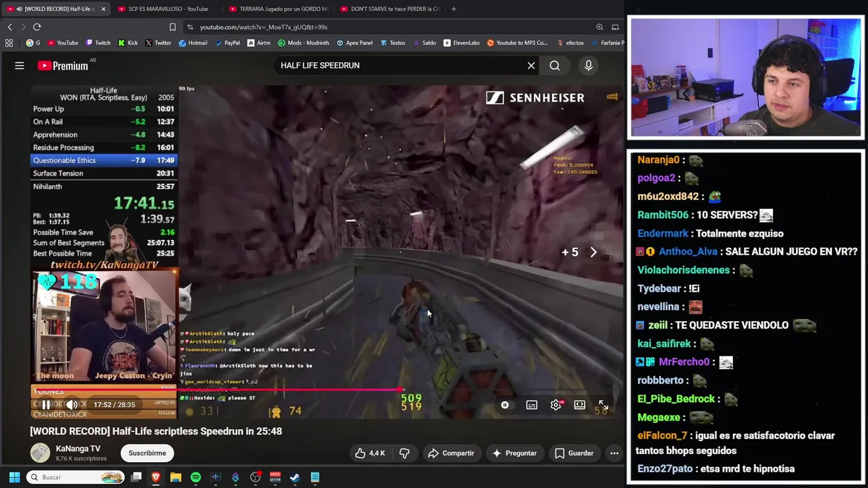Save the video with Guardar
The image size is (868, 488).
tap(574, 453)
